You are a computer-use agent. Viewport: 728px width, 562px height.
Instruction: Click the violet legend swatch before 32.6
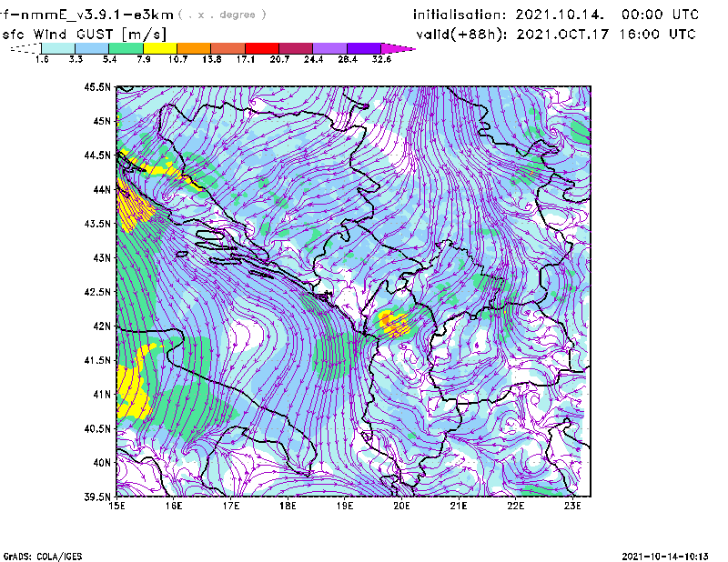(x=364, y=48)
